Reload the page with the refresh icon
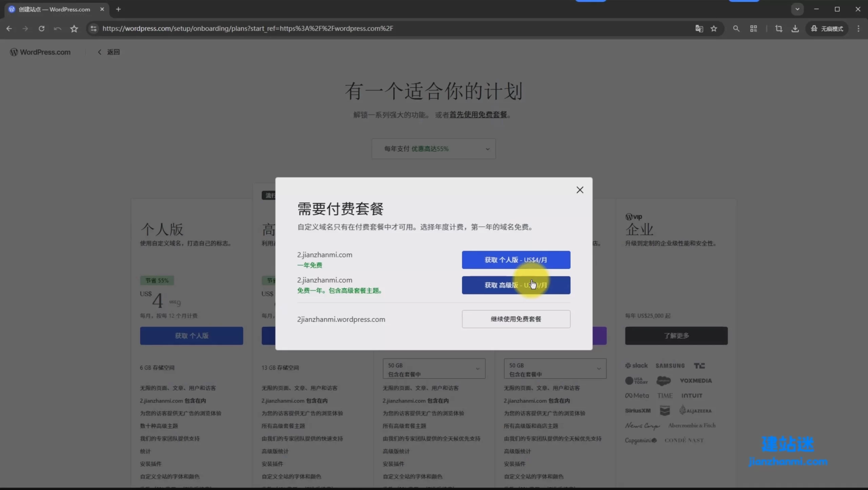 (41, 28)
